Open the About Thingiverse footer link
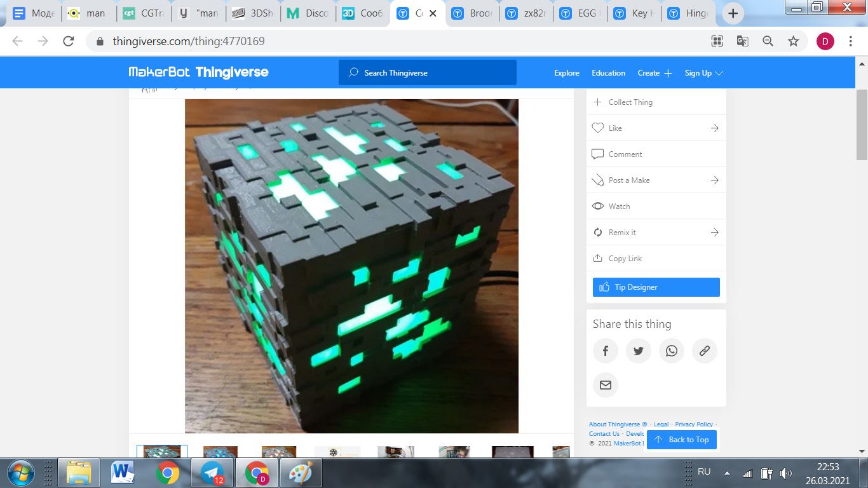The height and width of the screenshot is (488, 868). (618, 424)
